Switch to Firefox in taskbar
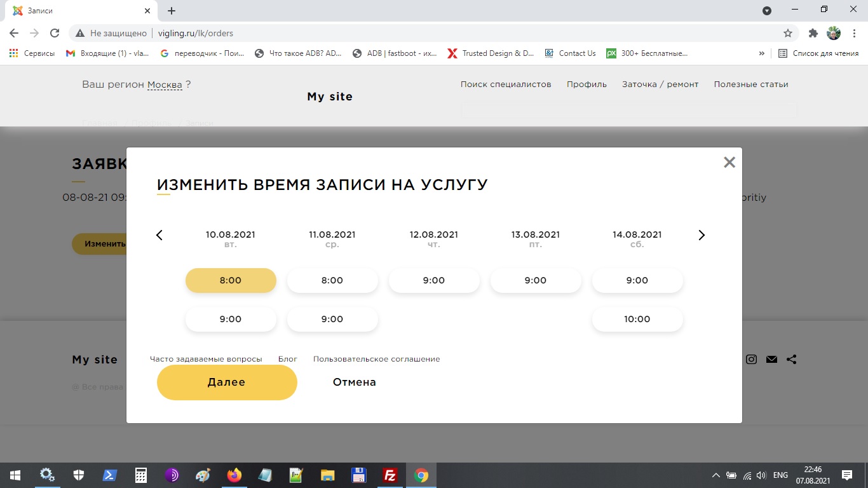Image resolution: width=868 pixels, height=488 pixels. pyautogui.click(x=234, y=475)
